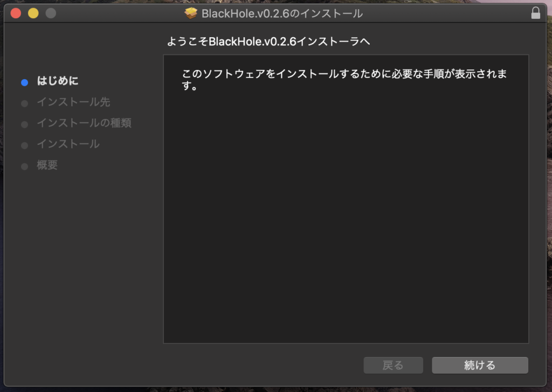Click the window title BlackHole.v0.2.6のインストール

[282, 13]
